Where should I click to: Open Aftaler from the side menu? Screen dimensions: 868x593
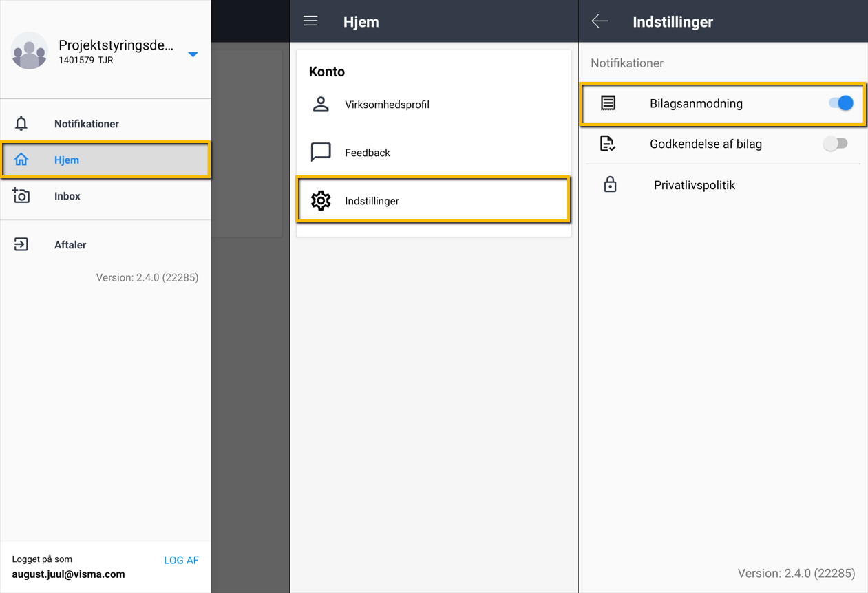click(70, 245)
